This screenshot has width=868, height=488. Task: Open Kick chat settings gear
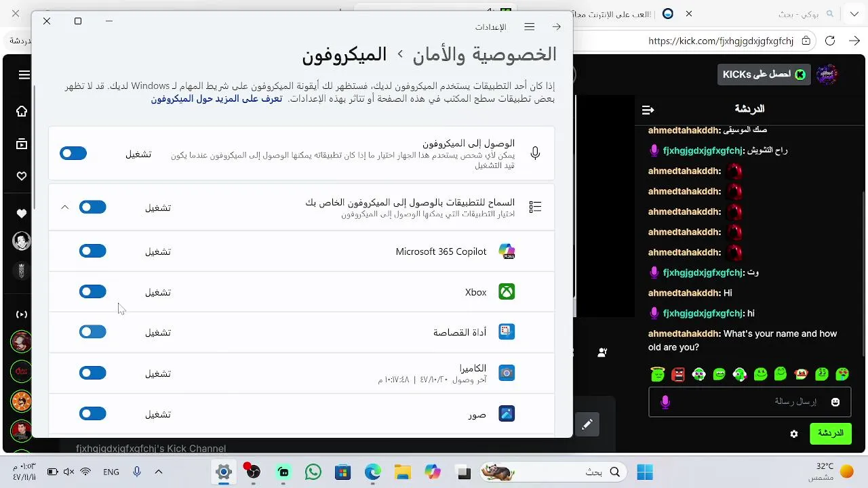[794, 434]
